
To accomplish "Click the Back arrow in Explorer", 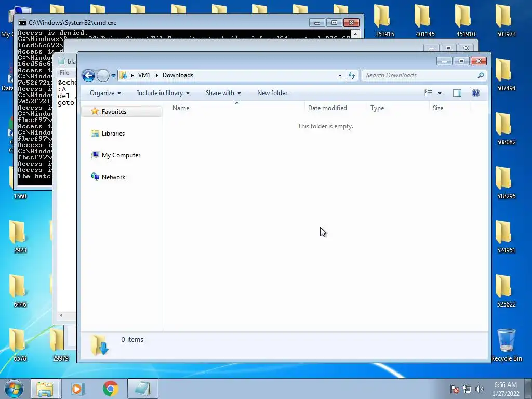I will 88,75.
